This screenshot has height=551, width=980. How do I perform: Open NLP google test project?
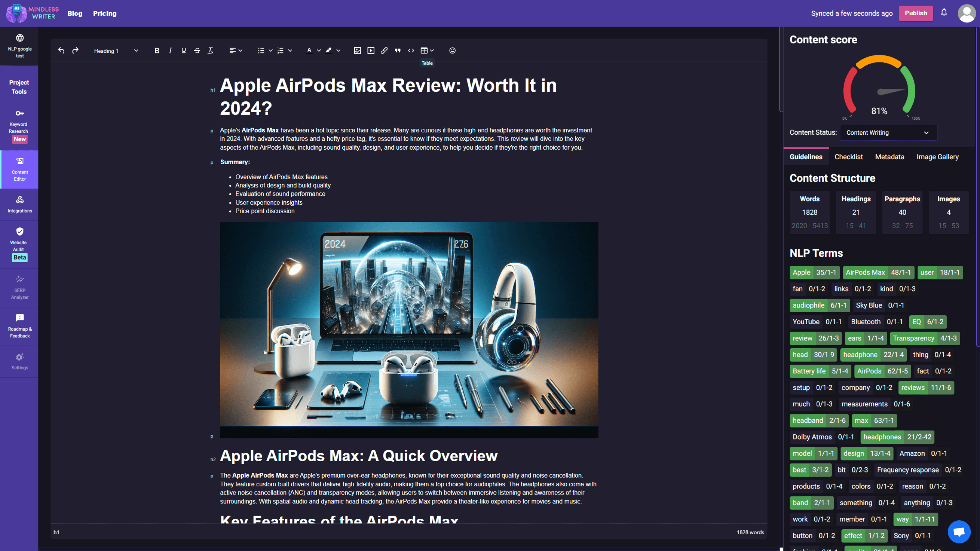click(x=20, y=46)
